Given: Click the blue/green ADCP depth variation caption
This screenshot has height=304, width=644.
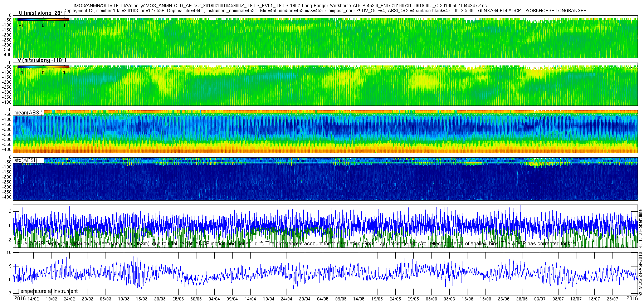Looking at the screenshot, I should [297, 244].
